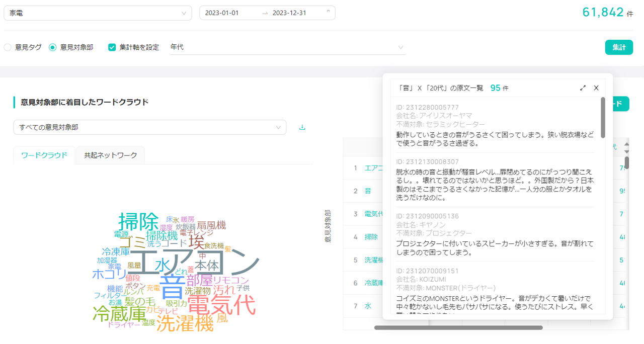Click table row 4 label 掃除
The height and width of the screenshot is (344, 644).
click(371, 237)
